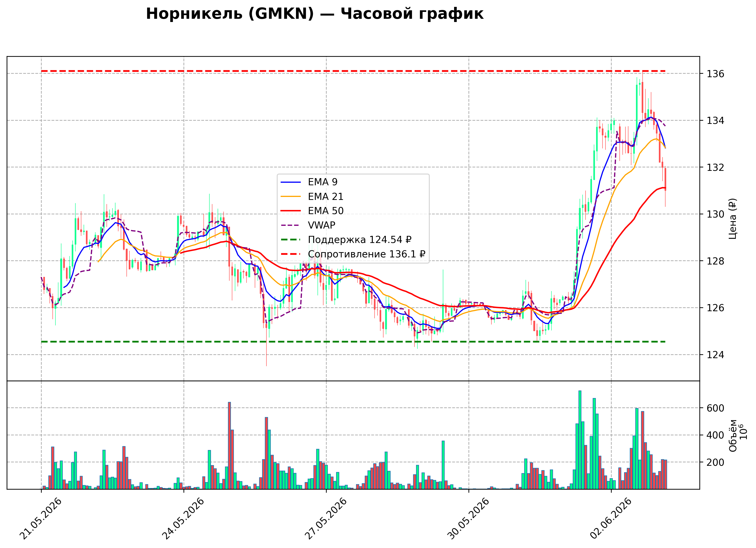Select the VWAP legend entry

[x=308, y=226]
